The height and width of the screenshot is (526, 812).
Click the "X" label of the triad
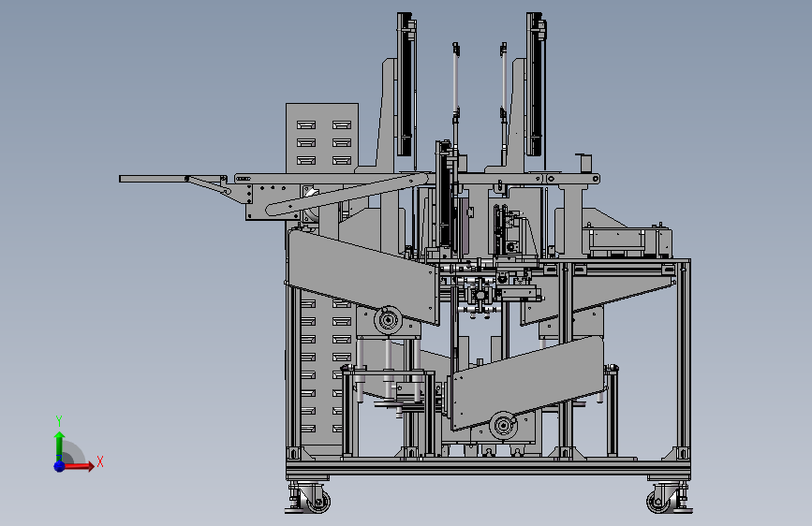coord(100,461)
